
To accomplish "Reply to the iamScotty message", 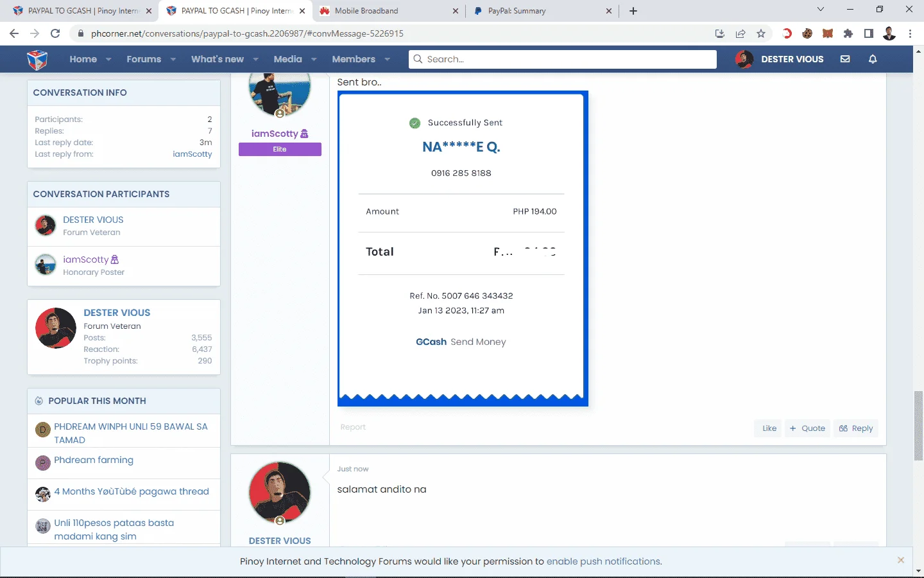I will [x=856, y=428].
